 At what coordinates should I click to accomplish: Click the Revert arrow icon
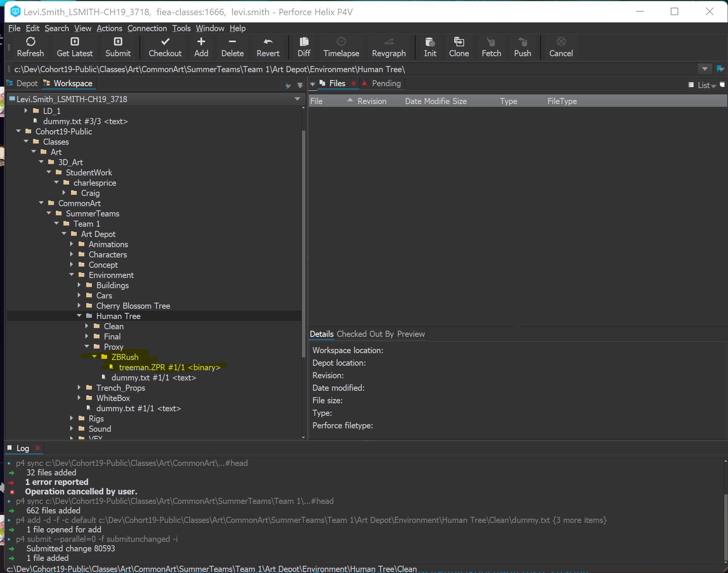point(268,41)
